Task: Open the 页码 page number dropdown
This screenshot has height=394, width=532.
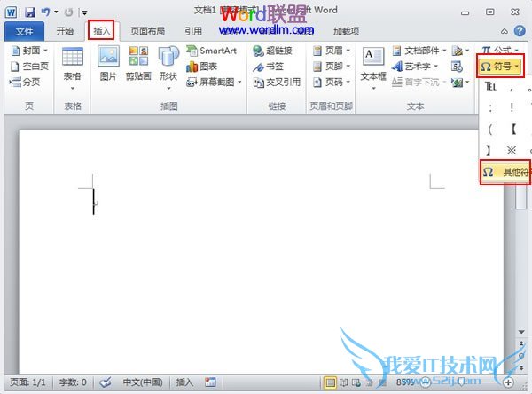Action: 331,82
